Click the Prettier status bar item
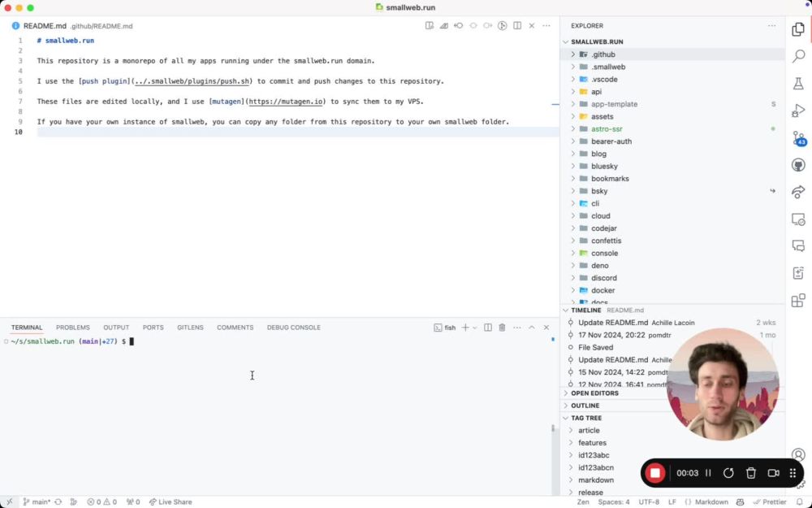This screenshot has width=812, height=508. coord(770,502)
